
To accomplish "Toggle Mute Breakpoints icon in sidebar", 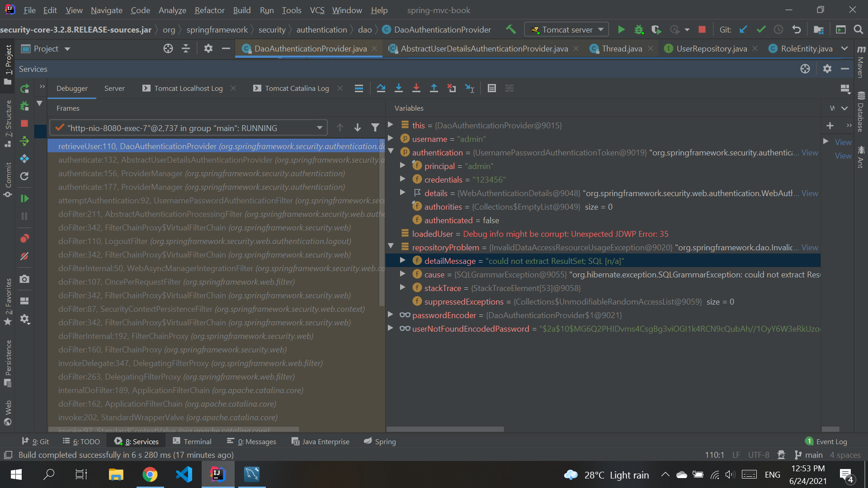I will point(24,256).
